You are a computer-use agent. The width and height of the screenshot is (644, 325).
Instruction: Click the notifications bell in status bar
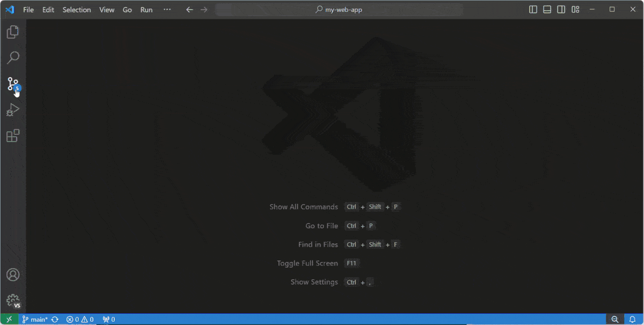tap(633, 320)
